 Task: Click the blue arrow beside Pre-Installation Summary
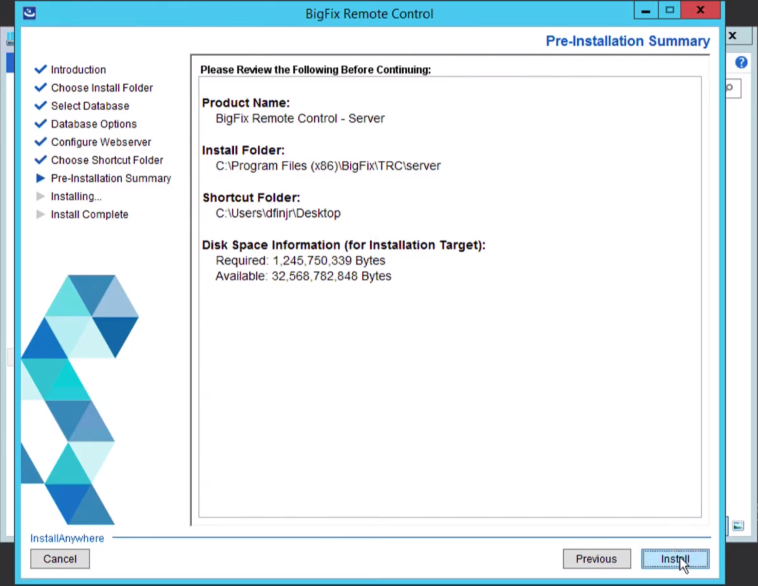(x=41, y=178)
